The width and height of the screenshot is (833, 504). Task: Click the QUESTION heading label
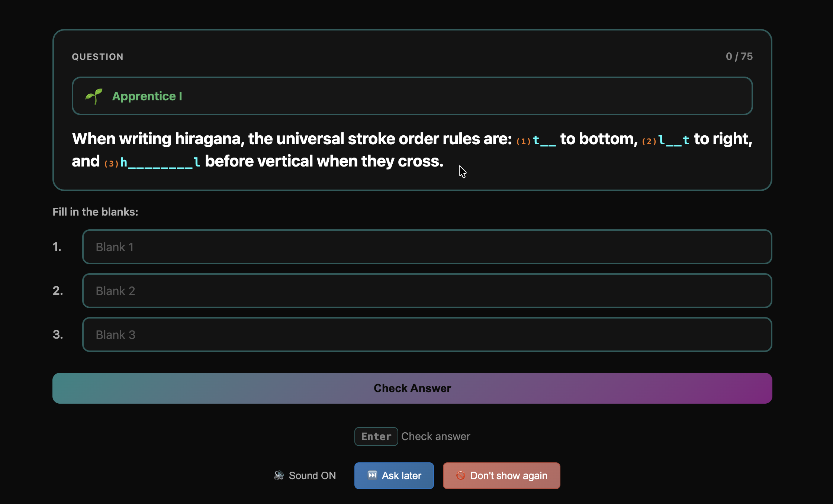tap(97, 57)
